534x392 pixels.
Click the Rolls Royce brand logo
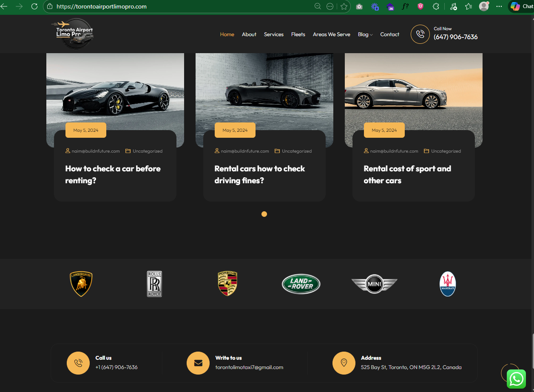[x=154, y=284]
